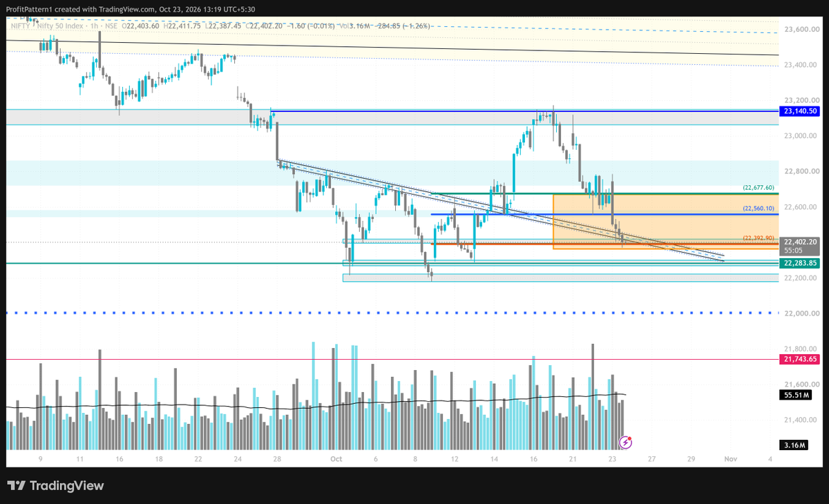Click the 3.16M volume label on axis
The width and height of the screenshot is (829, 504).
[x=793, y=446]
